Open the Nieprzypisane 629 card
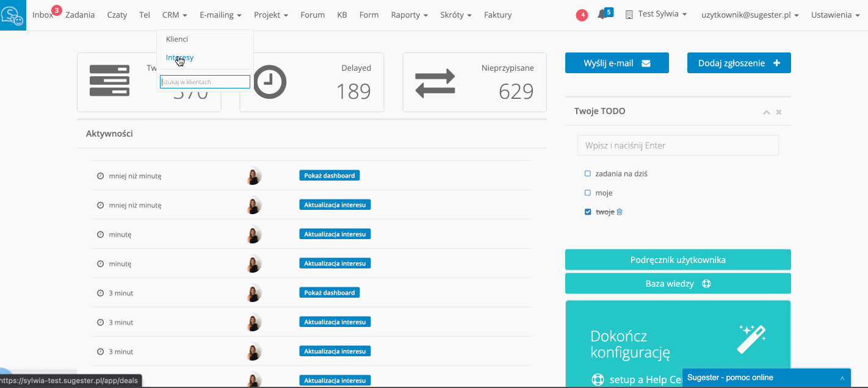 click(x=475, y=82)
